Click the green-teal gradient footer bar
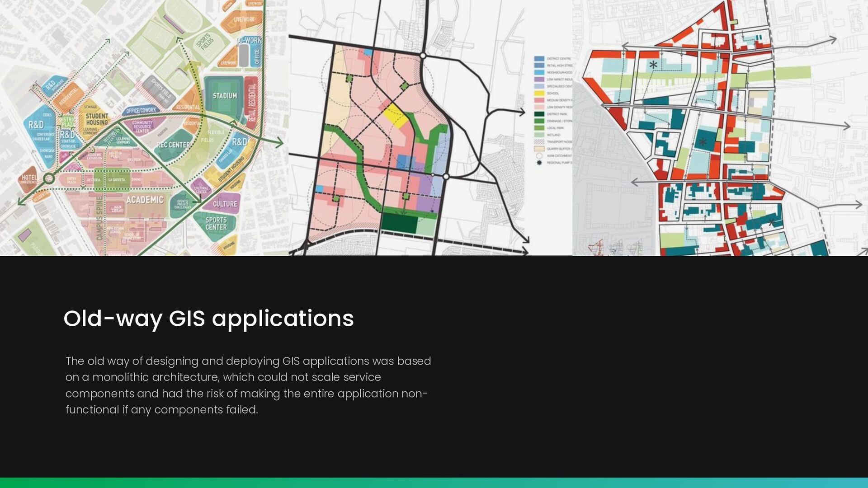The image size is (868, 488). click(434, 483)
